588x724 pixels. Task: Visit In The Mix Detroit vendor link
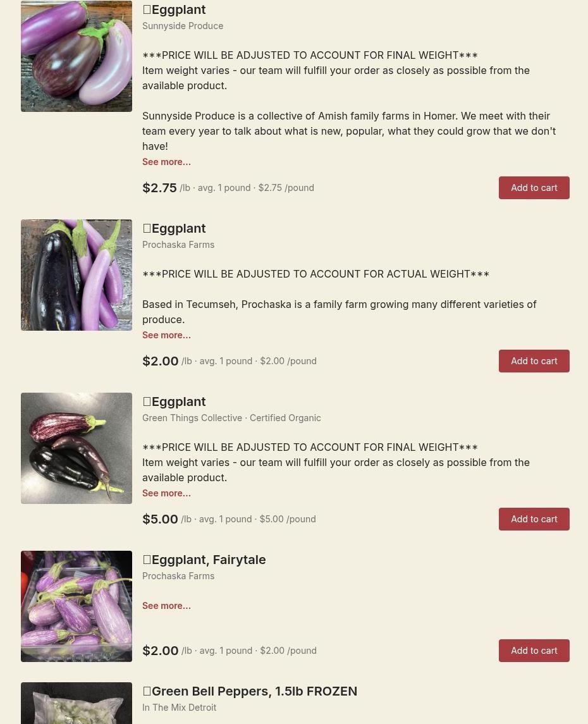(x=179, y=708)
